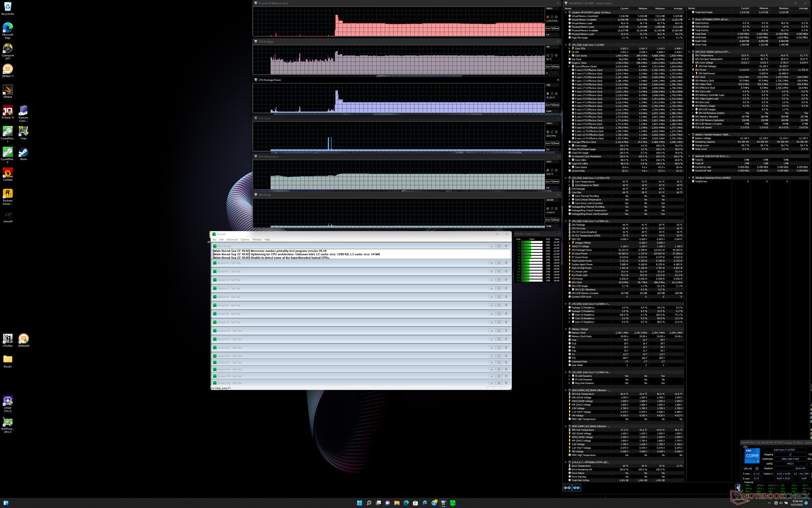Expand Core VIDs sensor subtree
This screenshot has width=812, height=508.
click(569, 49)
